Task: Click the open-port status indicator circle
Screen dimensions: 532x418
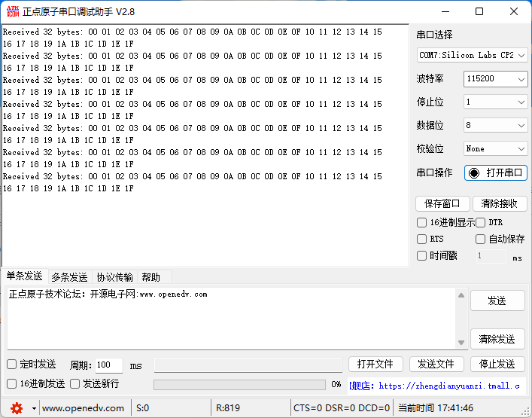Action: [473, 173]
